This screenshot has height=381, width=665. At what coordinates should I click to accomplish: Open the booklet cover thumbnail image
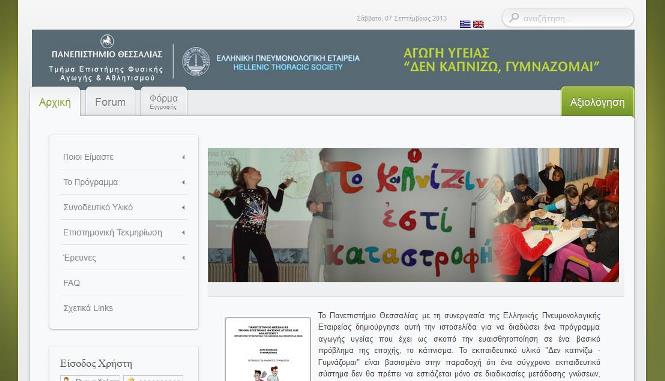(x=268, y=349)
